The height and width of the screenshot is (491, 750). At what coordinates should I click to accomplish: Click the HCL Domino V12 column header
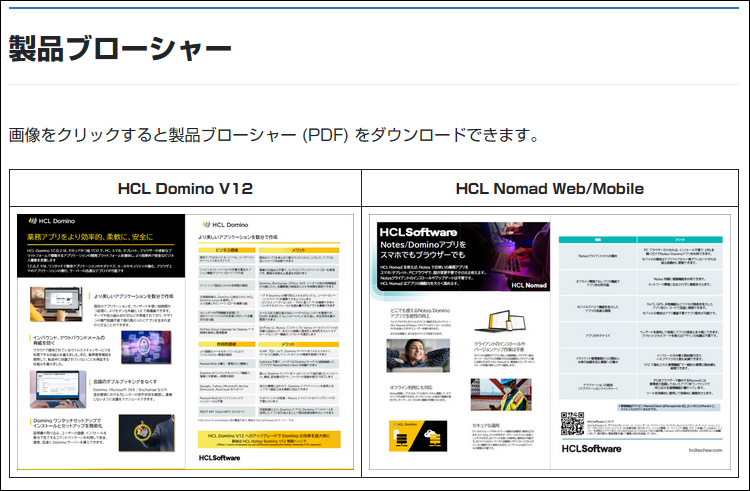click(186, 188)
